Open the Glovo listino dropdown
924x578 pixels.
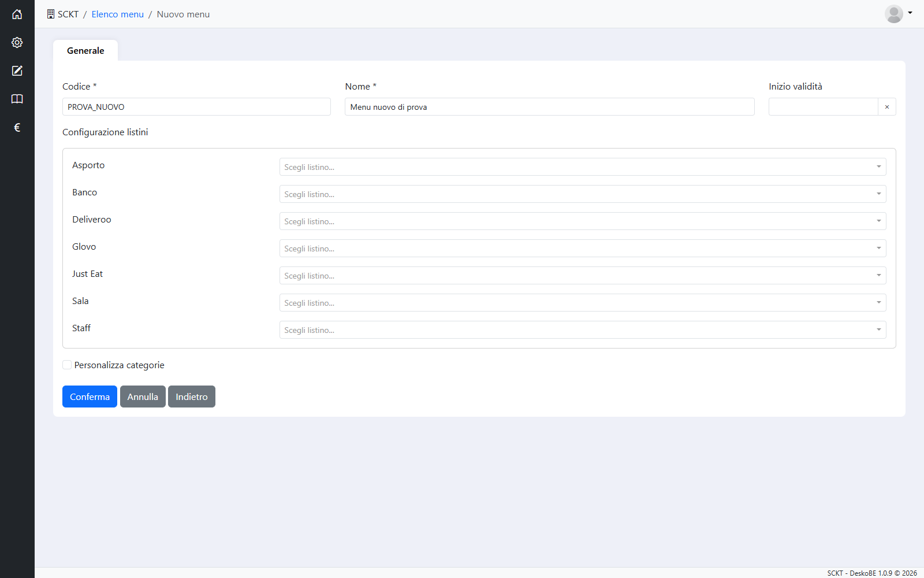pyautogui.click(x=583, y=249)
